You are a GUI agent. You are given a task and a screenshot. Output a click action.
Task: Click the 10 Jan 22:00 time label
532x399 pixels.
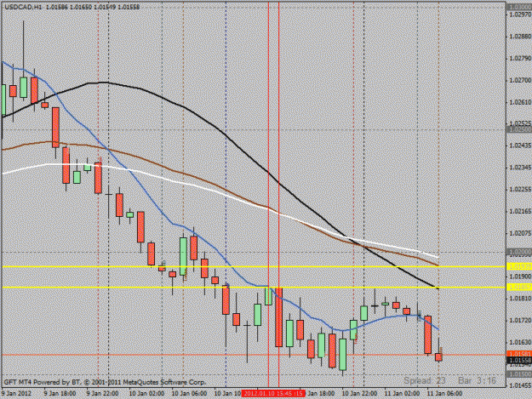pos(359,393)
